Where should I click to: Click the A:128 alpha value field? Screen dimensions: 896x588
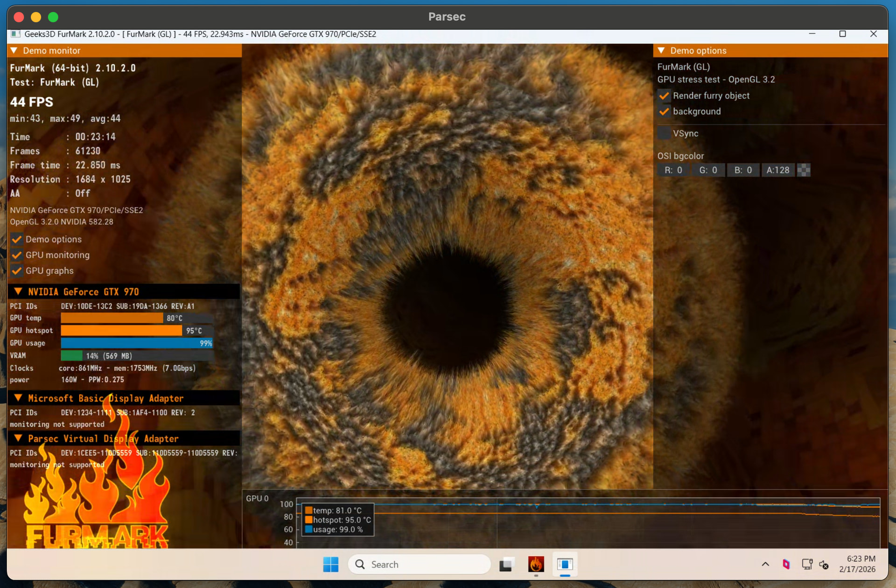pyautogui.click(x=777, y=170)
